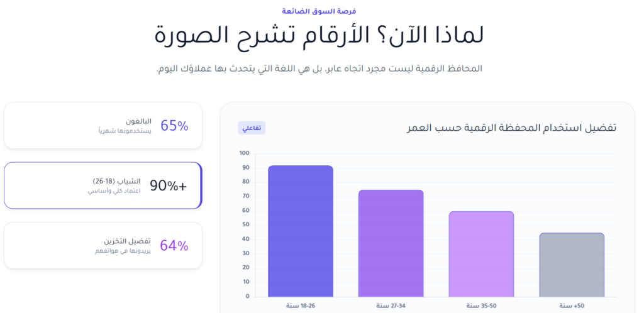The height and width of the screenshot is (313, 644).
Task: Click the 35-50 سنة axis label
Action: pos(481,305)
